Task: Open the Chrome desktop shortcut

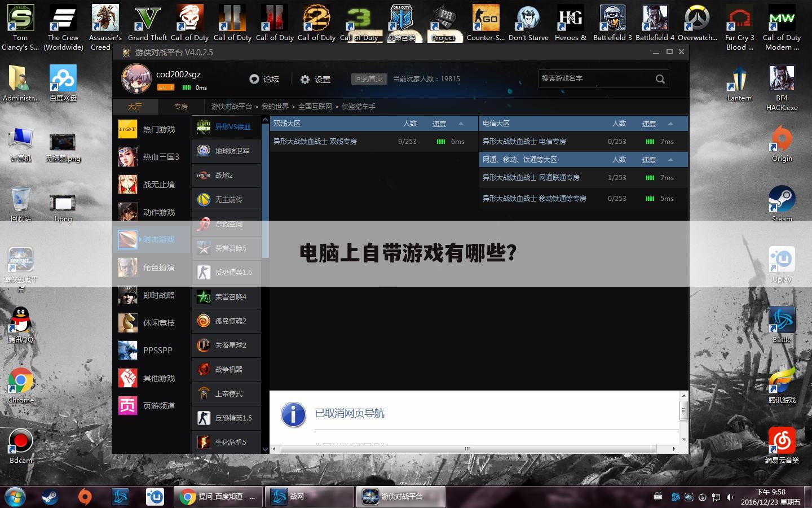Action: (21, 386)
